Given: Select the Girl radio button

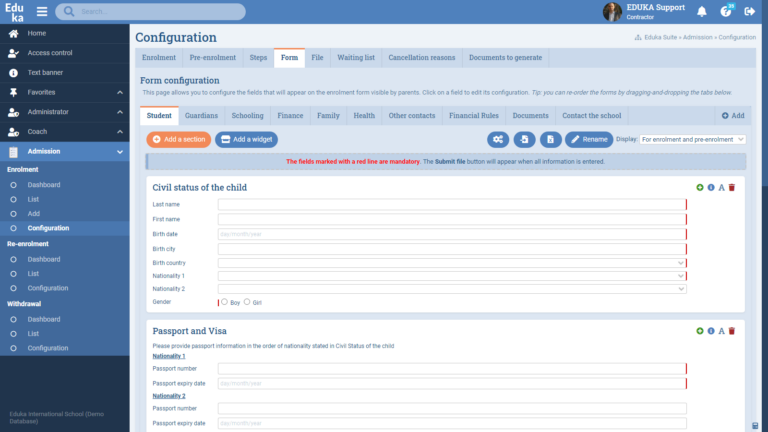Looking at the screenshot, I should [x=247, y=301].
